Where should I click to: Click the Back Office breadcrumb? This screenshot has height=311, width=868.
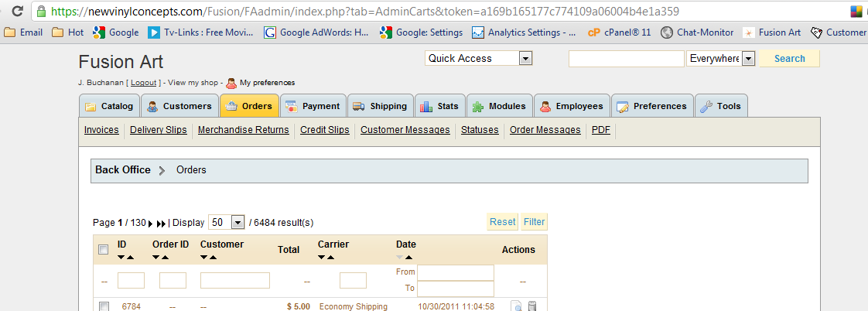point(123,170)
